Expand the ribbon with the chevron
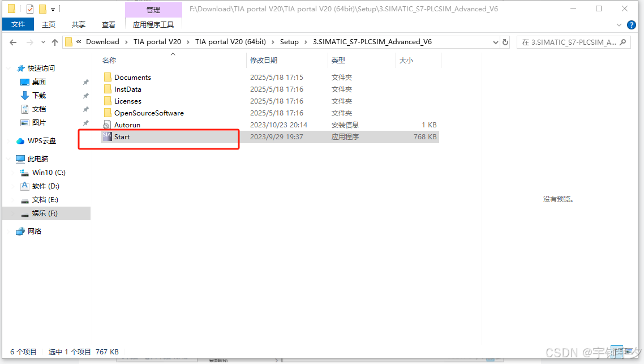The height and width of the screenshot is (364, 644). [x=619, y=25]
